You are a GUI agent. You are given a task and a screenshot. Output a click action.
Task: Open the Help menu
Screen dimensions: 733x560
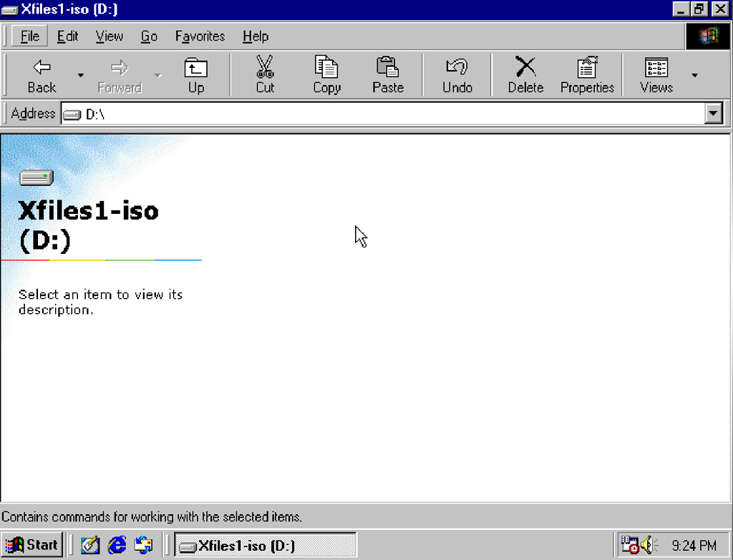256,36
